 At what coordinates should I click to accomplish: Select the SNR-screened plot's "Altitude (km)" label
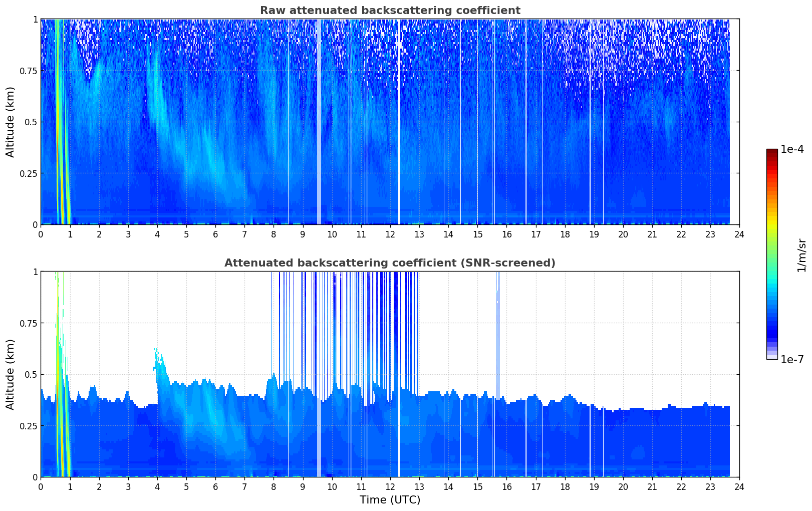coord(11,374)
